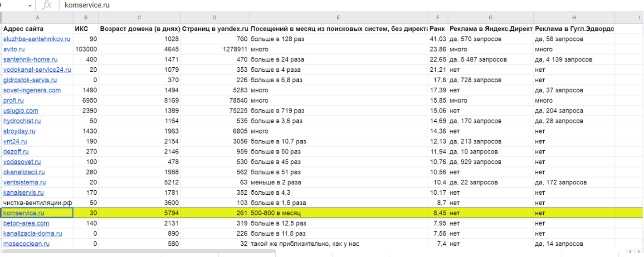Open the uslugio.com link
644x257 pixels.
tap(21, 111)
